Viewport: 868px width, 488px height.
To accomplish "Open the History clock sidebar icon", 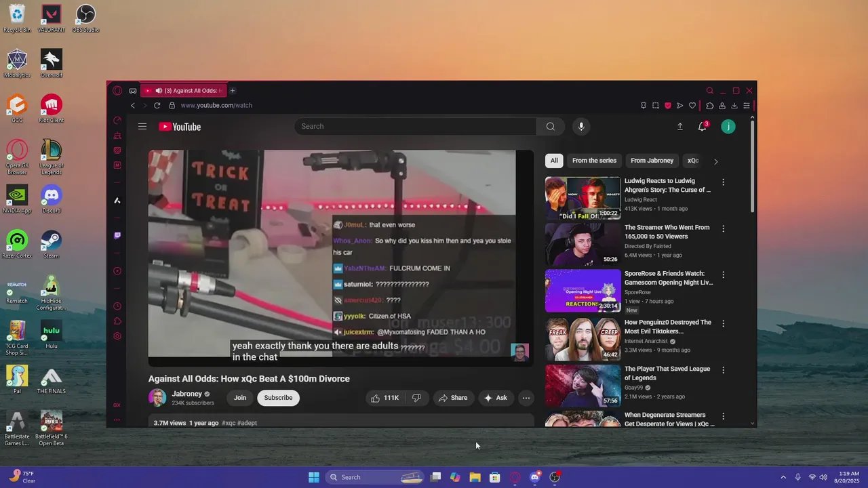I will point(117,306).
